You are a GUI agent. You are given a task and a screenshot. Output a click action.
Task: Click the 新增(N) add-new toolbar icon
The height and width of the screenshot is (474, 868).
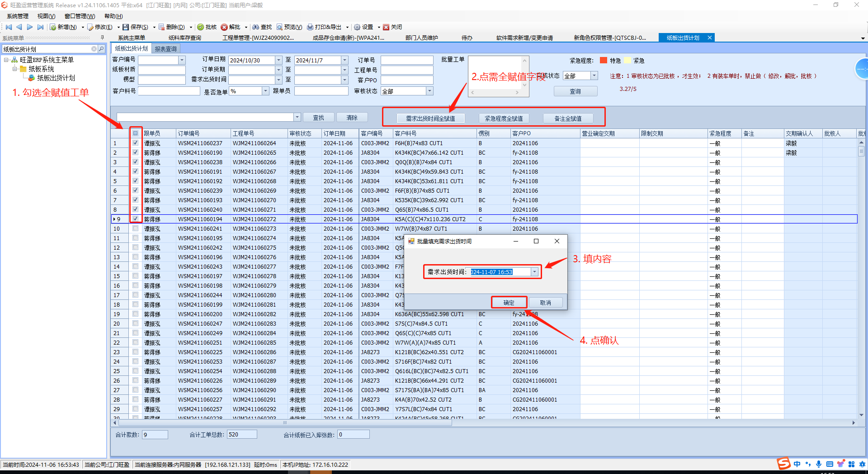click(x=53, y=27)
